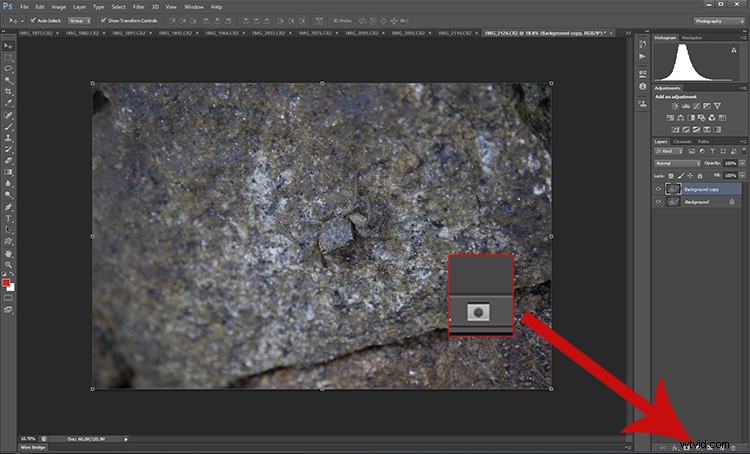Open the layer filter Kind dropdown

coord(669,151)
